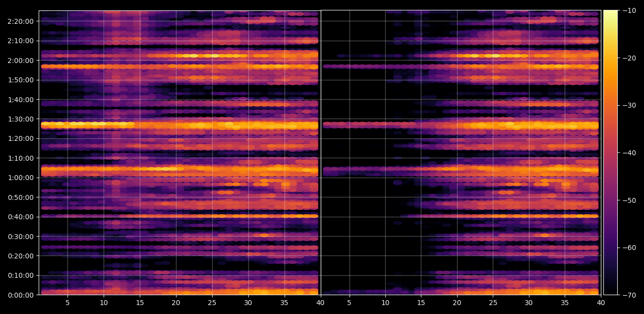The width and height of the screenshot is (644, 314).
Task: Click x-axis label 20 under right heatmap
Action: coord(457,303)
